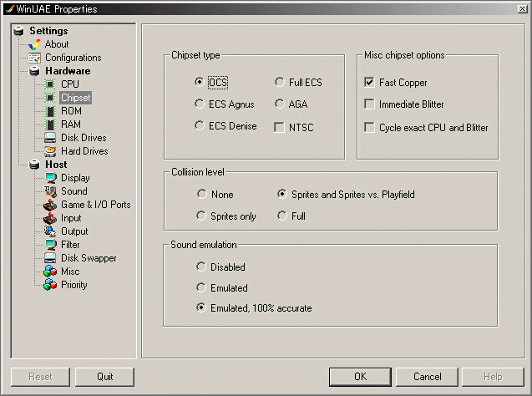The height and width of the screenshot is (396, 532).
Task: Click the Sound speaker icon
Action: tap(50, 191)
